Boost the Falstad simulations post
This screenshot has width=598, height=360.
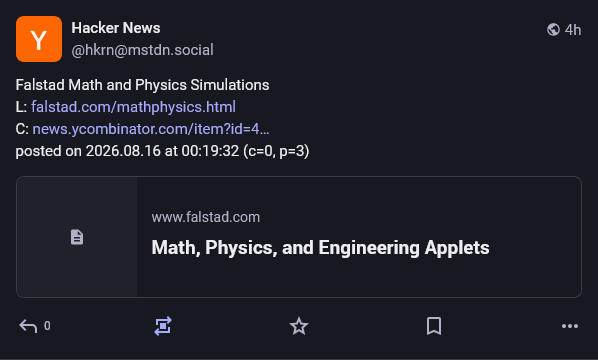163,326
